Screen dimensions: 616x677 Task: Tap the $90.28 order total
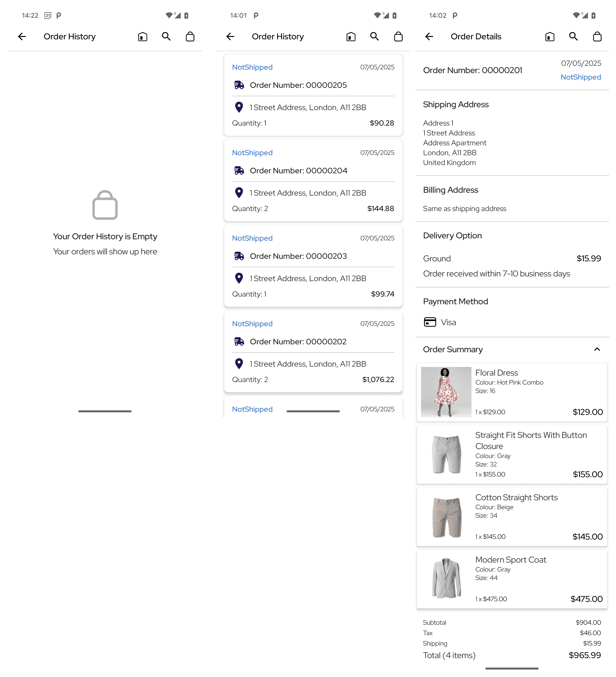[382, 123]
